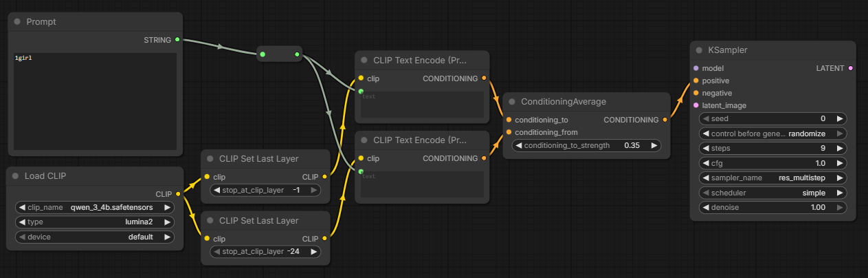
Task: Increase stop_at_clip_layer on the -1 node
Action: (x=313, y=190)
